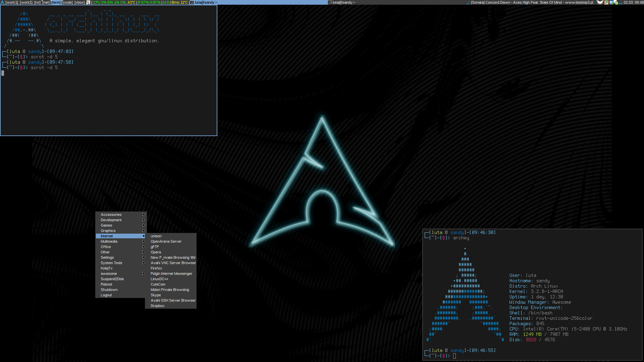Switch to the work2 tag
The image size is (644, 362).
26,2
